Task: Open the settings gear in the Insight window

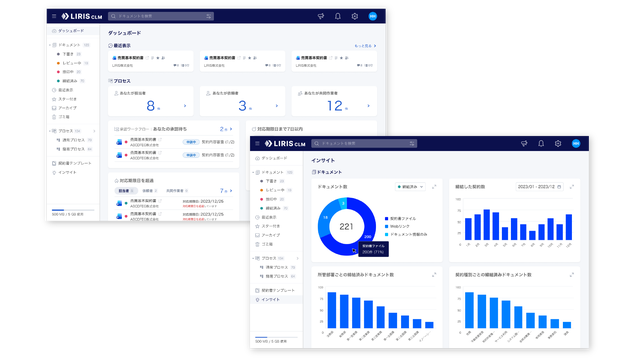Action: pos(558,144)
